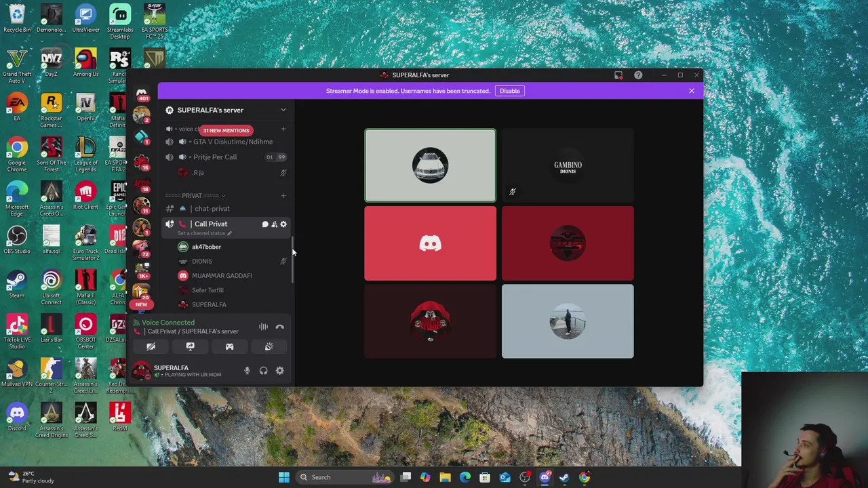Select the Discord desktop shortcut
This screenshot has width=868, height=488.
pos(17,417)
